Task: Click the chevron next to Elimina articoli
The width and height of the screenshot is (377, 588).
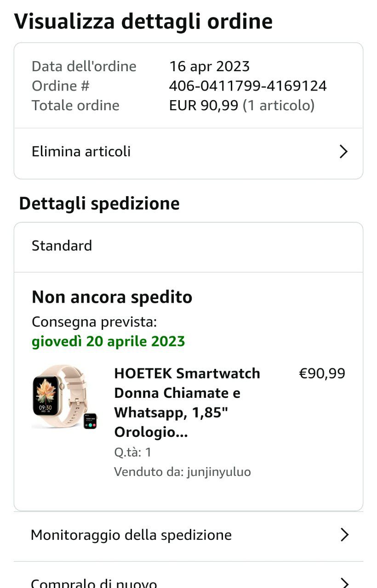Action: pyautogui.click(x=343, y=152)
